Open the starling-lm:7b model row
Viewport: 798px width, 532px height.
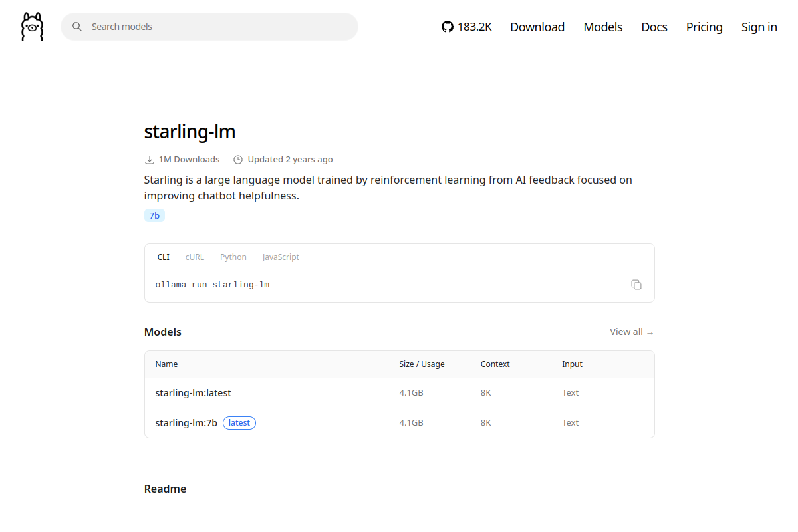399,423
